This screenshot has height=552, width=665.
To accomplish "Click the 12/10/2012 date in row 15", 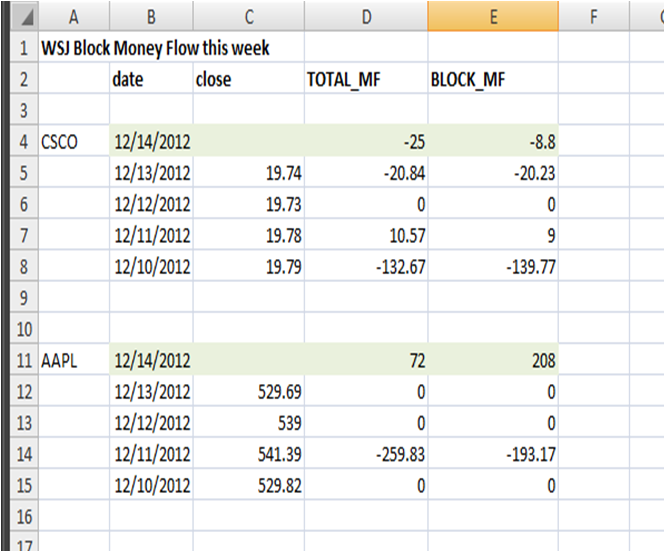I will click(x=151, y=485).
